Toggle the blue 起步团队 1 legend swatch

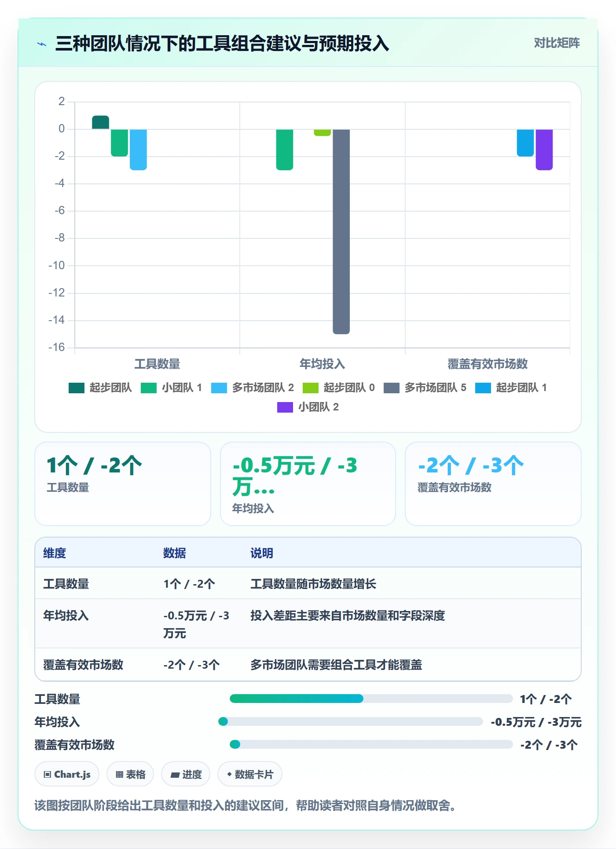tap(483, 388)
